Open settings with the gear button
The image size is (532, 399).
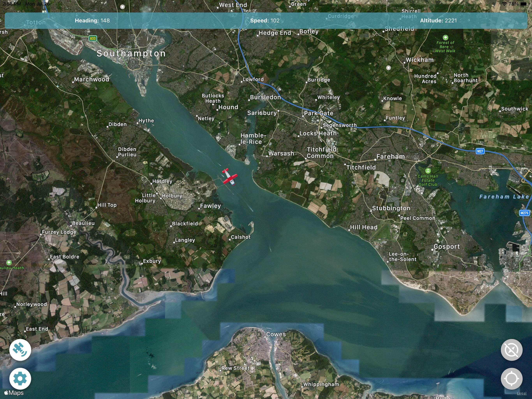[20, 379]
